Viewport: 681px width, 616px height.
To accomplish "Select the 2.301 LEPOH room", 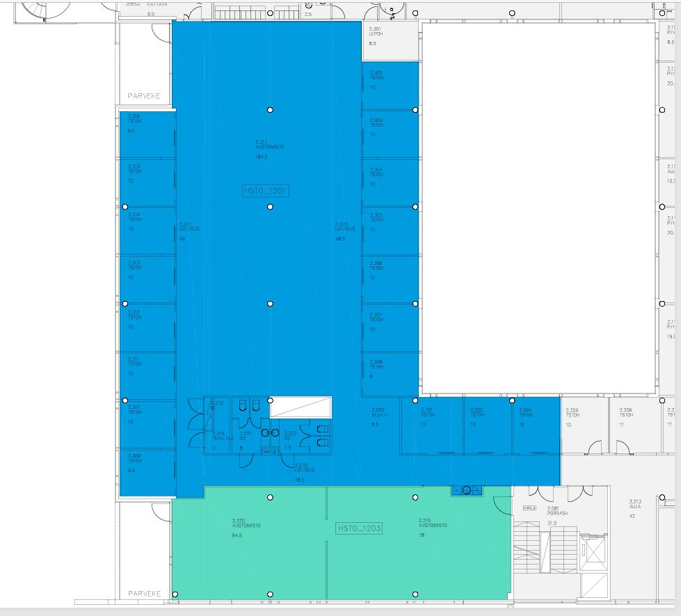I will pos(390,40).
